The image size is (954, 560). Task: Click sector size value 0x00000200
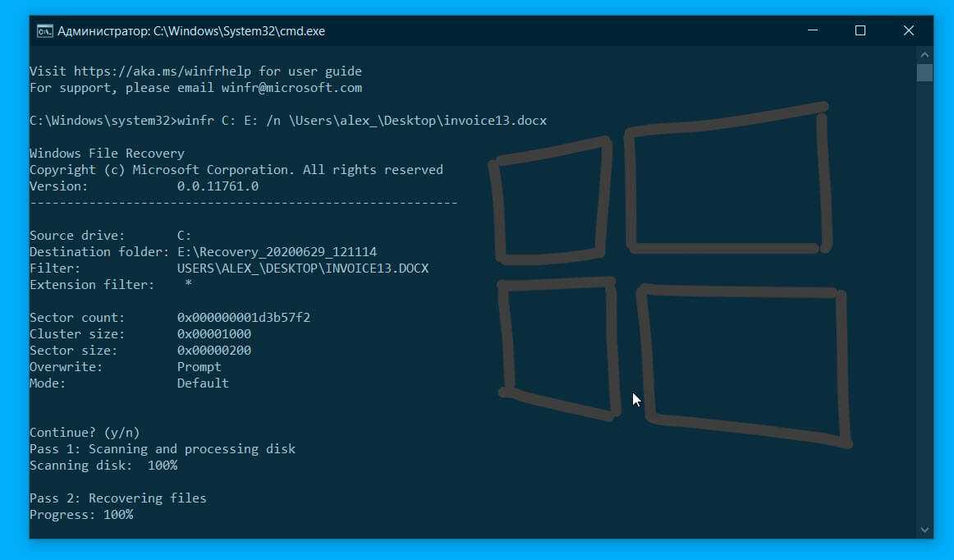pyautogui.click(x=214, y=351)
